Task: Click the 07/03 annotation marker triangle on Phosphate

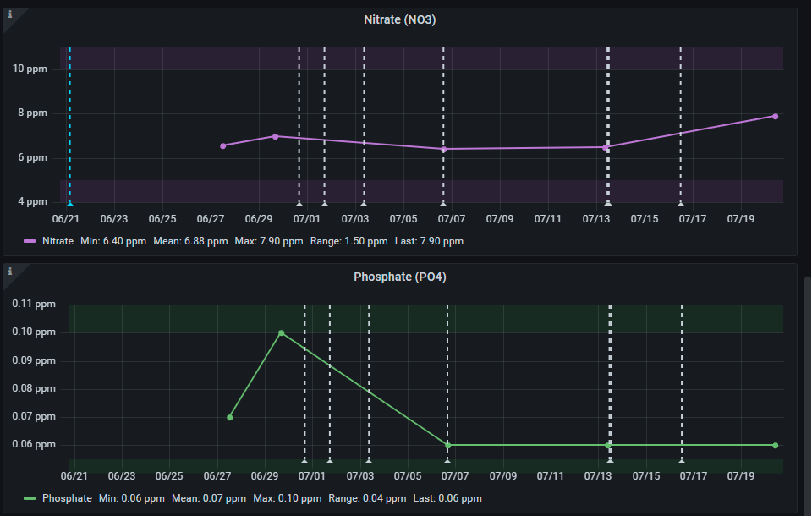Action: (x=369, y=460)
